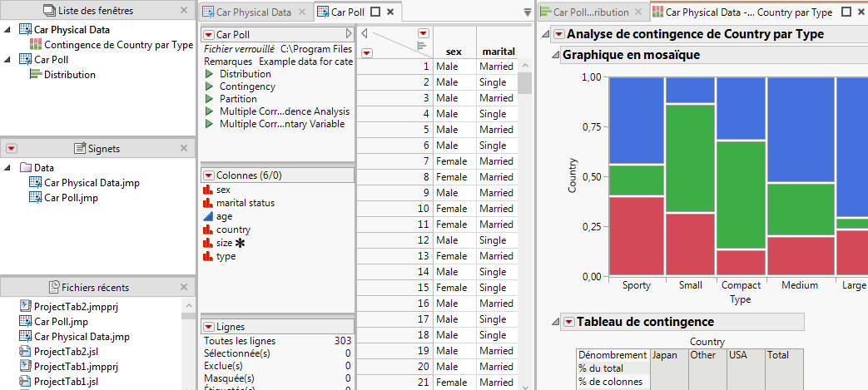Select the sex column in Colonnes
The height and width of the screenshot is (390, 868).
[x=223, y=190]
